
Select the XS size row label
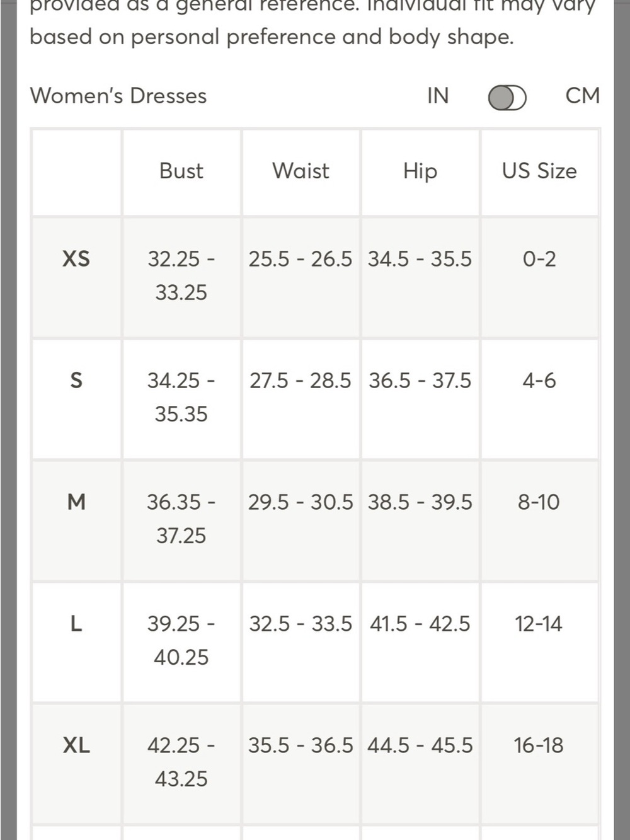click(76, 258)
